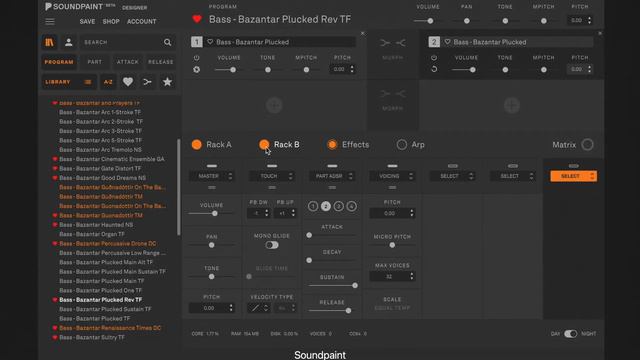Unfavorite program with red heart icon
The width and height of the screenshot is (640, 360).
pos(197,19)
